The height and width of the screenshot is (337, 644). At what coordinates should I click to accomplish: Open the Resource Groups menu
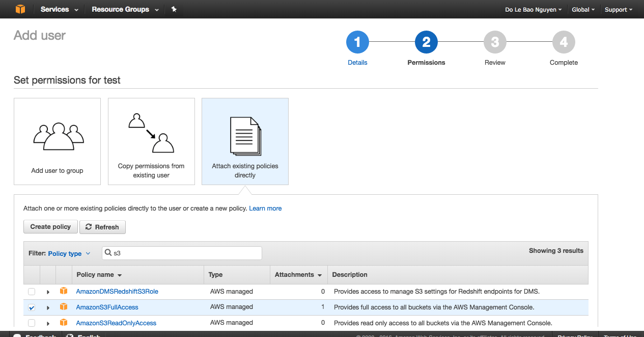tap(125, 9)
